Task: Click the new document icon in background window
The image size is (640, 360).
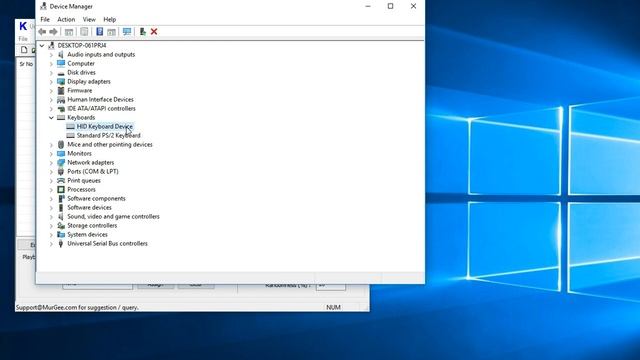Action: pyautogui.click(x=24, y=50)
